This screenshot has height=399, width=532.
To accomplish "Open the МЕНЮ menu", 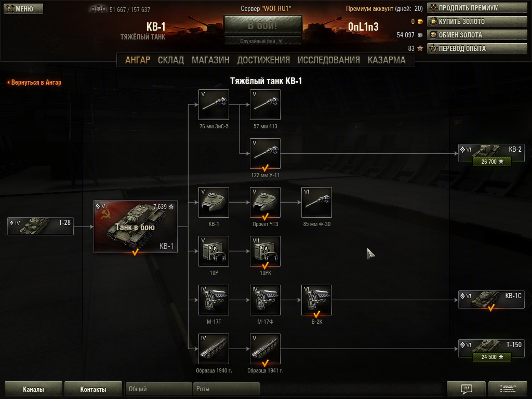I will point(23,9).
